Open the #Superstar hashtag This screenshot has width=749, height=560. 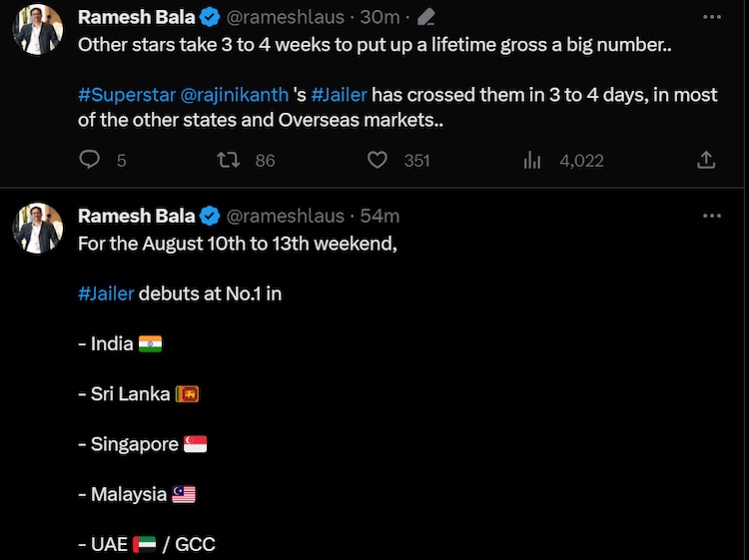coord(126,97)
